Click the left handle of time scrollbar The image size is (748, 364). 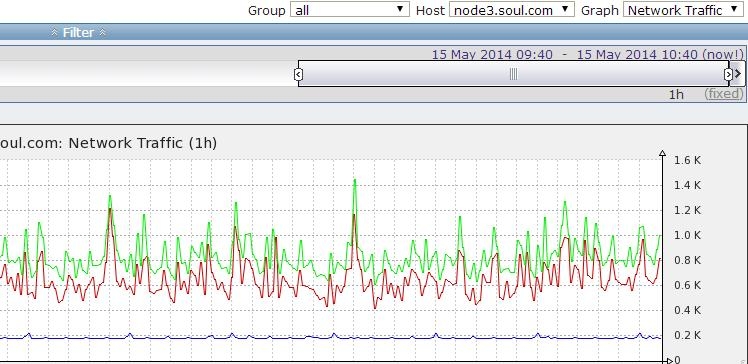298,74
